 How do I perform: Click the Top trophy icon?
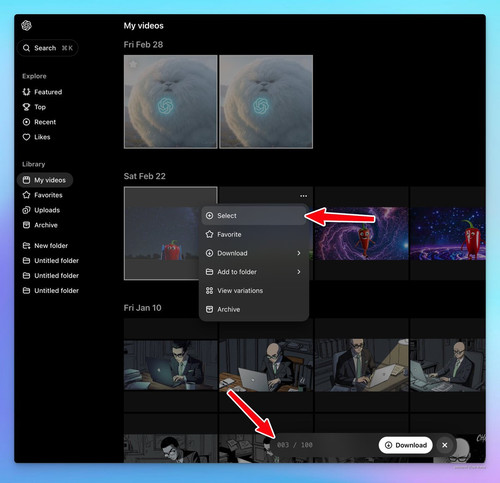pos(26,107)
